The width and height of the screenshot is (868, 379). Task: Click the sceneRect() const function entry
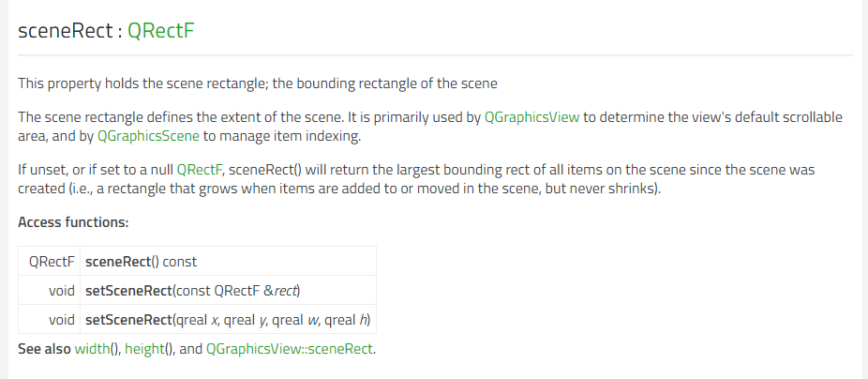click(x=142, y=262)
